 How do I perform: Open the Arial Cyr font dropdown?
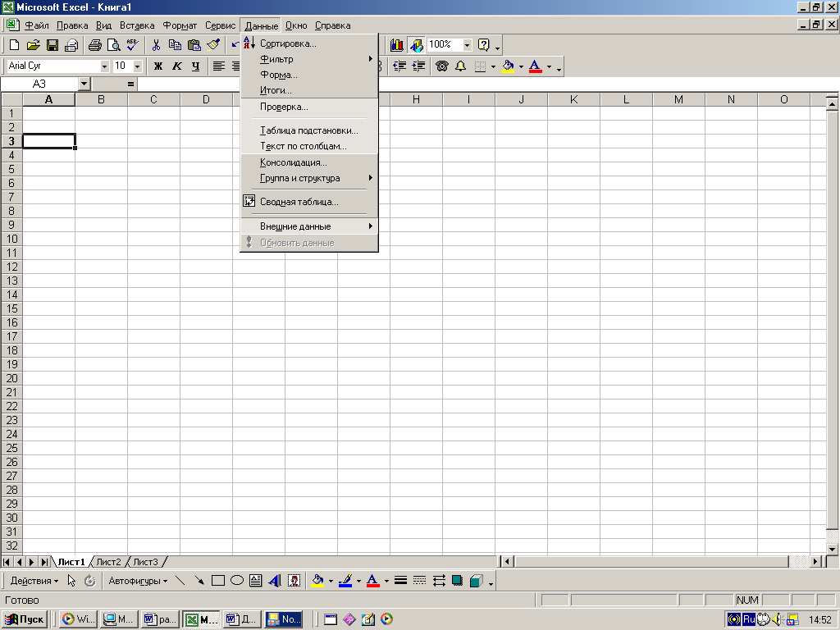coord(104,66)
